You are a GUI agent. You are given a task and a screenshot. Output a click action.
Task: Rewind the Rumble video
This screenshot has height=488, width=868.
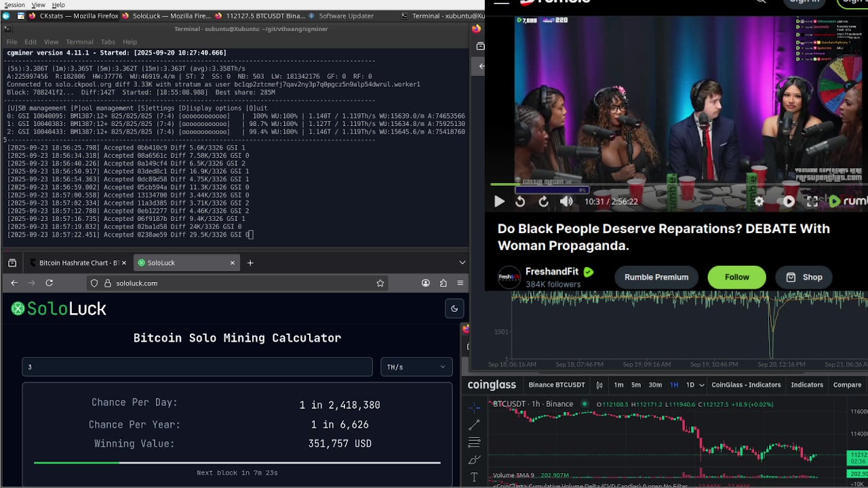point(520,201)
